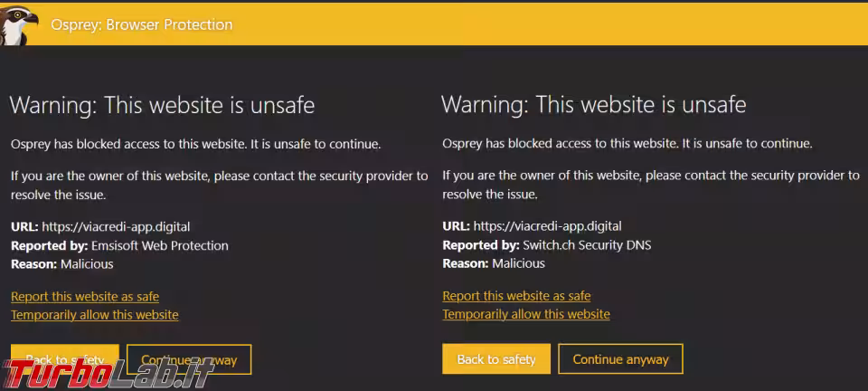This screenshot has height=391, width=868.
Task: Select 'Temporarily allow this website' in Emsisoft panel
Action: (95, 315)
